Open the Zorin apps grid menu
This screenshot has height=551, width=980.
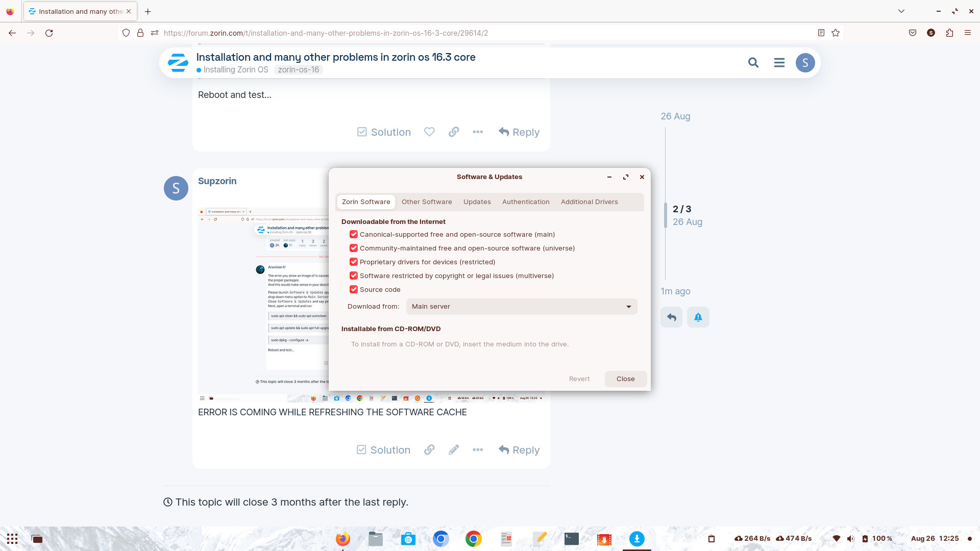click(12, 539)
